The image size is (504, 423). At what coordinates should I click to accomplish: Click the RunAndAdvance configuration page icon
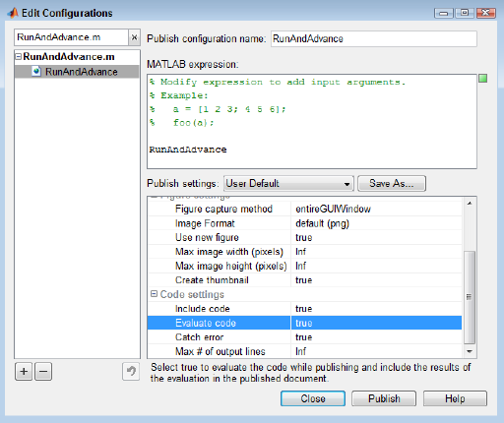point(36,72)
